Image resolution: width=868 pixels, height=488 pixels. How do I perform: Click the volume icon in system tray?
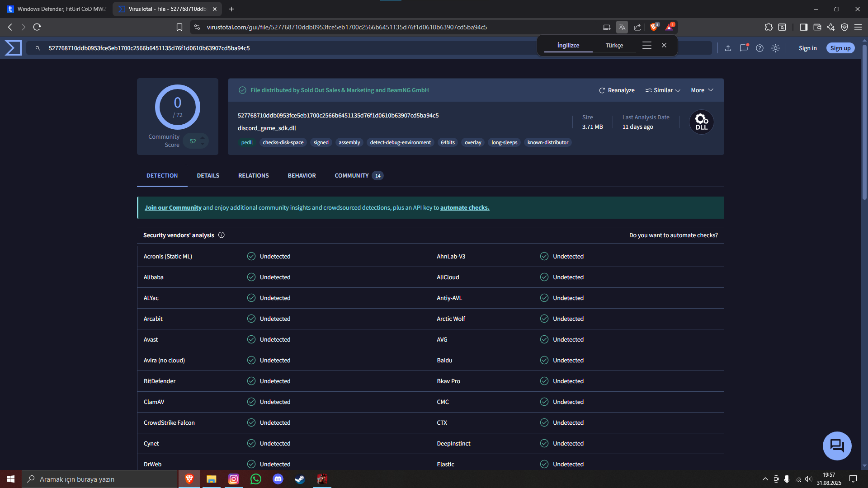[x=808, y=479]
